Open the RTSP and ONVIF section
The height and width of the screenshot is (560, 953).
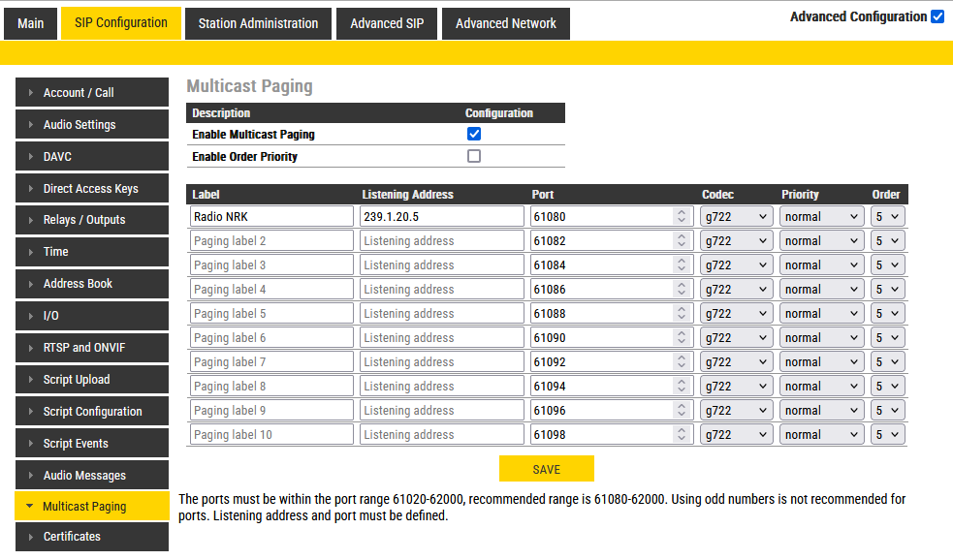(x=91, y=348)
